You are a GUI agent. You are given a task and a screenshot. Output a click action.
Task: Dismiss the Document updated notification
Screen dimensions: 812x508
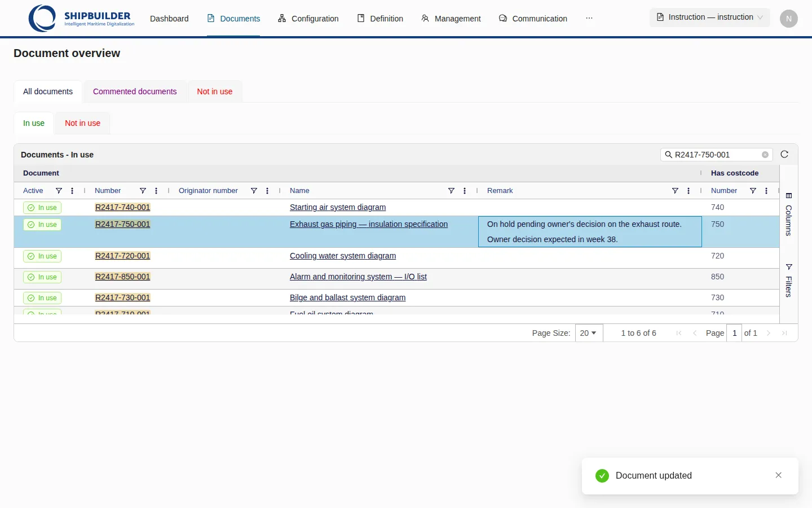click(x=779, y=475)
